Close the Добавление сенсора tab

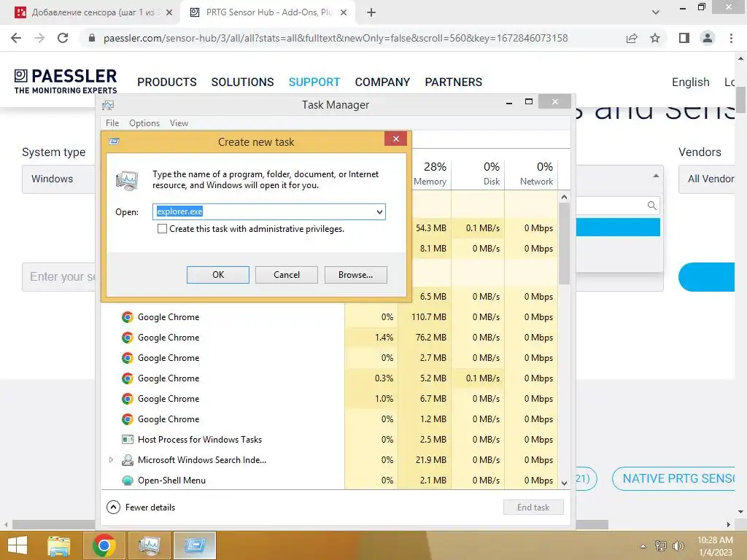169,12
